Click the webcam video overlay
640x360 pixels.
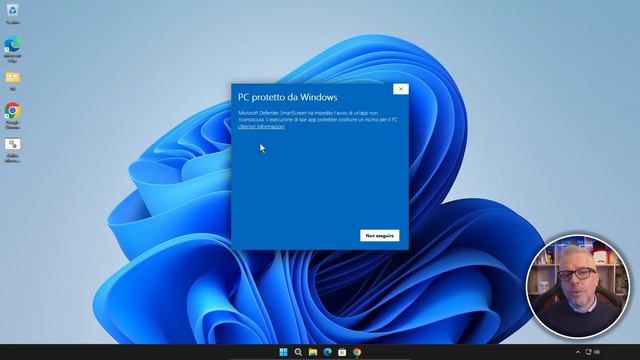click(x=578, y=286)
